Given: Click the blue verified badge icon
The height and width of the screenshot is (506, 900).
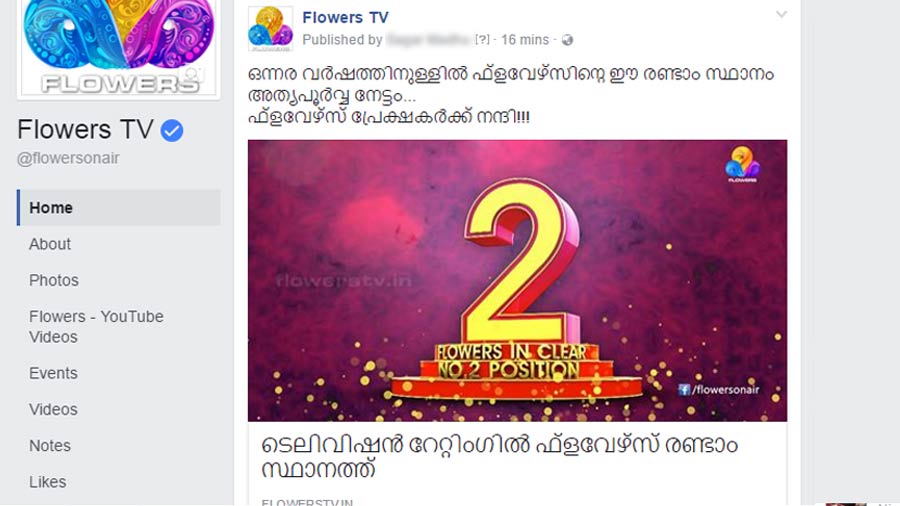Looking at the screenshot, I should (172, 131).
